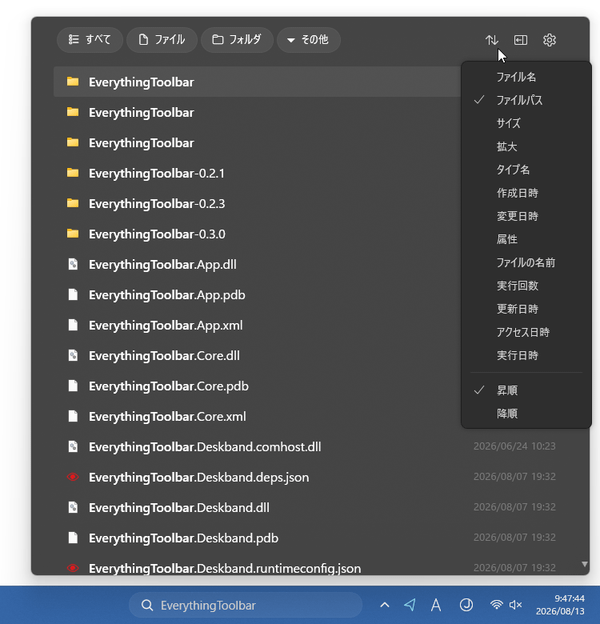Select the ファイル filter
This screenshot has width=600, height=624.
pyautogui.click(x=162, y=40)
